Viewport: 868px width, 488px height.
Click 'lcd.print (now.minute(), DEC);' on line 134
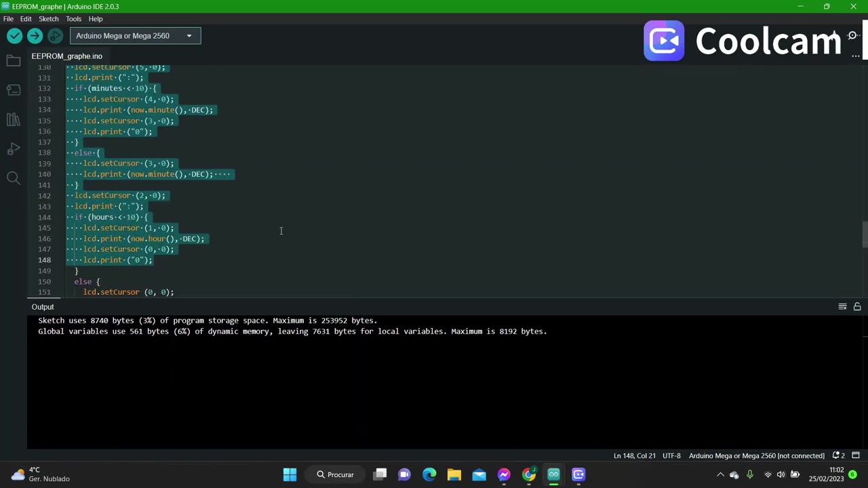[x=148, y=110]
